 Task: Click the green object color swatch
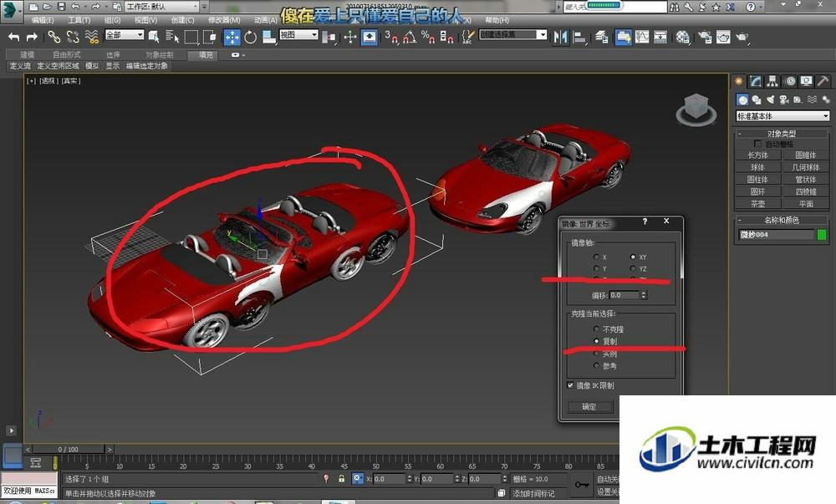pos(822,234)
